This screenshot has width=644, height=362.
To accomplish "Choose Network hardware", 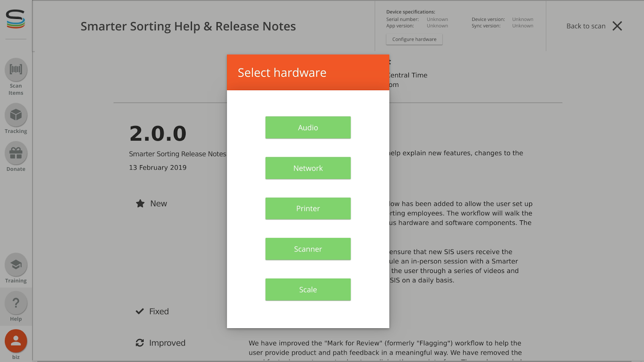I will pos(308,168).
